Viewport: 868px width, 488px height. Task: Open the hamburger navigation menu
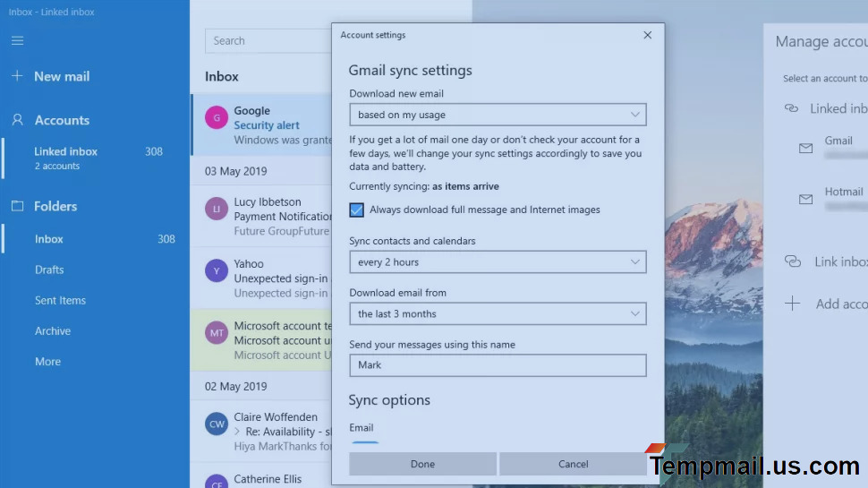18,40
